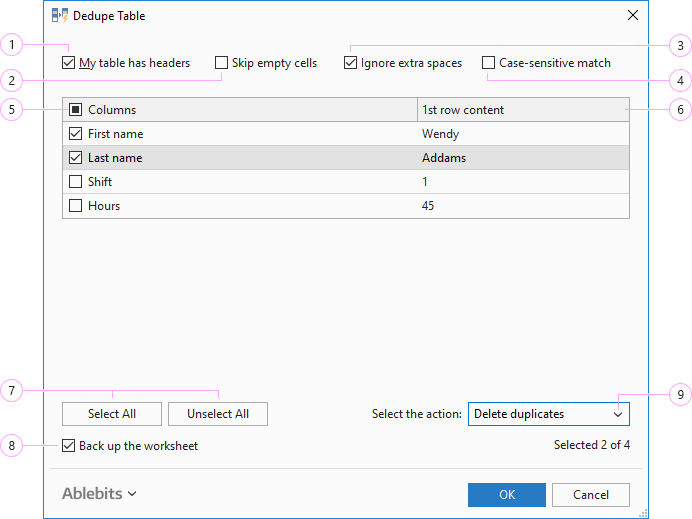Click the Shift row value 1
Viewport: 692px width, 519px height.
pos(425,182)
